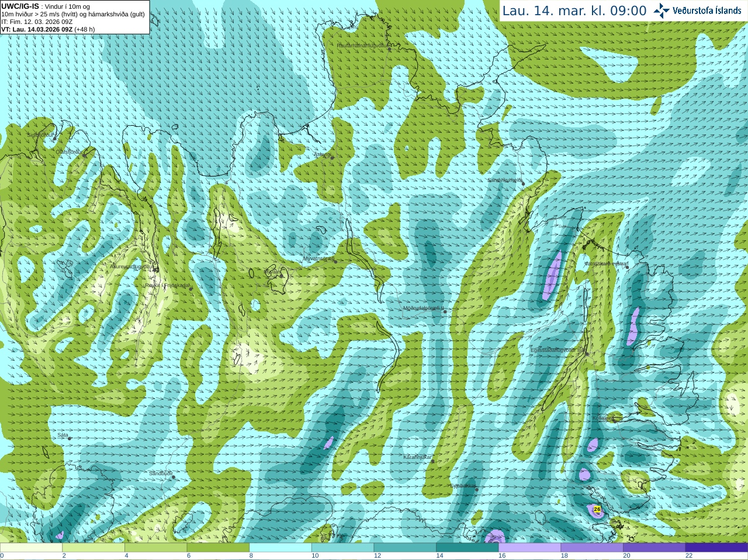
Task: Click the Kollaleira station label
Action: click(602, 418)
